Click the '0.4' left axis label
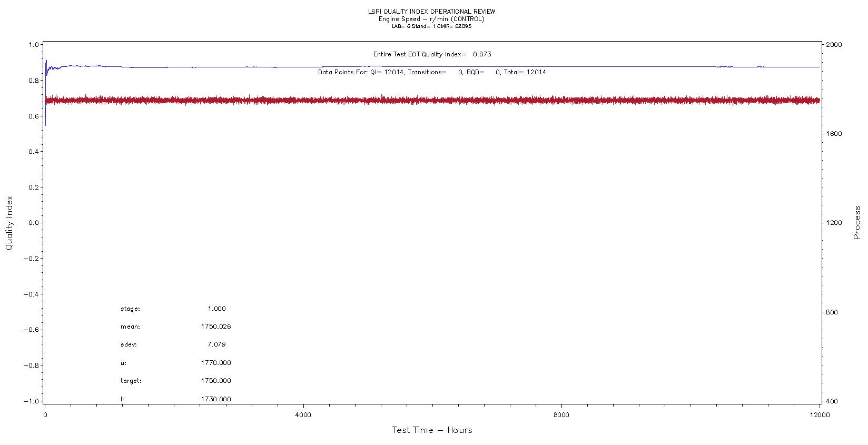Image resolution: width=868 pixels, height=445 pixels. 34,152
